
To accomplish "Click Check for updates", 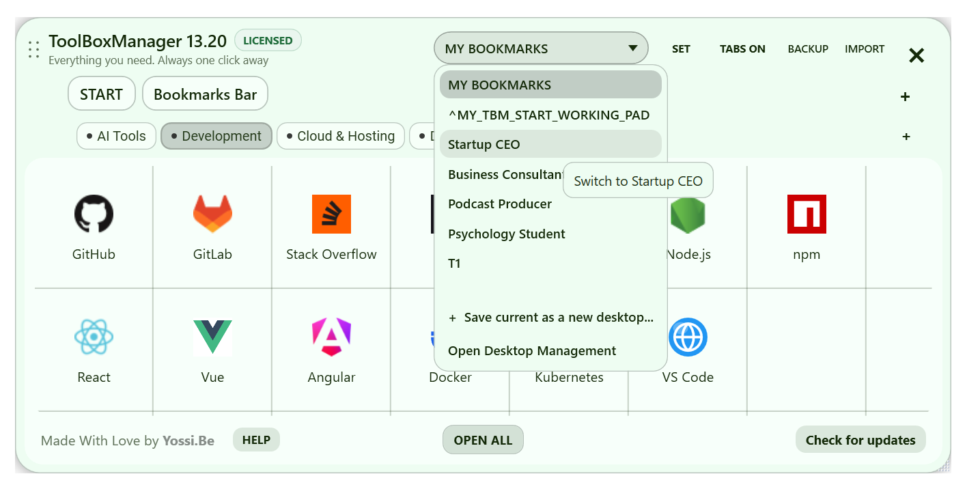I will coord(860,440).
